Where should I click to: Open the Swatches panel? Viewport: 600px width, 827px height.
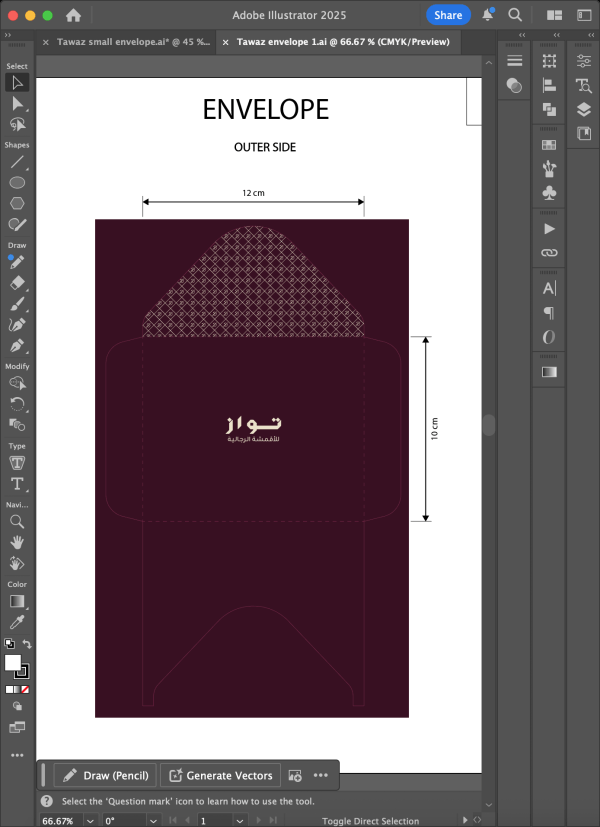tap(549, 145)
